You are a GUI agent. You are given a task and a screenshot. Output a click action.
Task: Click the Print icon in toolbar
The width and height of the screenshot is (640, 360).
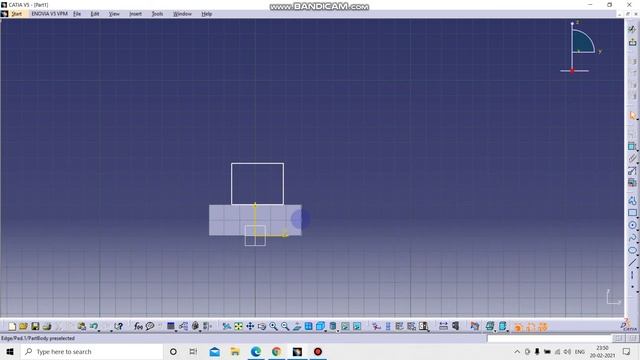(x=47, y=326)
